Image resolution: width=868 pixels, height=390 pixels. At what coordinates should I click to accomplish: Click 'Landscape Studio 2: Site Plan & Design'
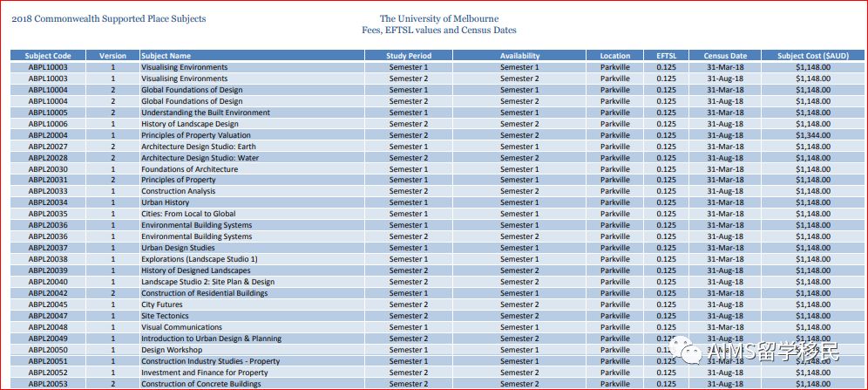coord(207,282)
